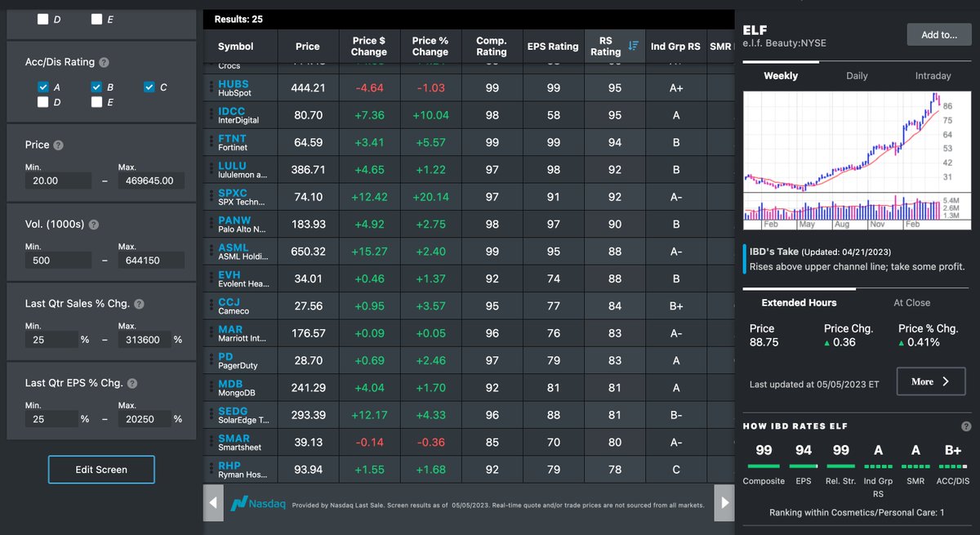Switch chart to Intraday tab
The height and width of the screenshot is (535, 980).
coord(933,75)
